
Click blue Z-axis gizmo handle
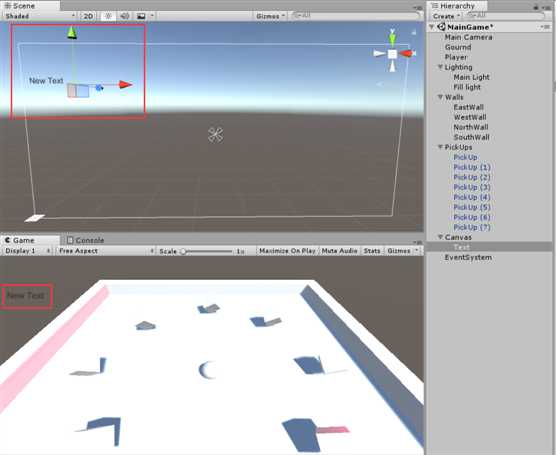tap(99, 87)
